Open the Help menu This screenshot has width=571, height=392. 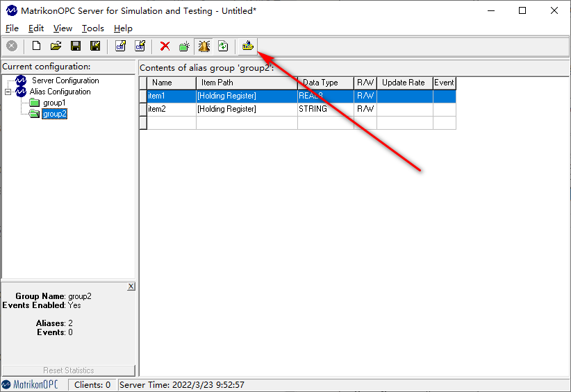coord(123,28)
